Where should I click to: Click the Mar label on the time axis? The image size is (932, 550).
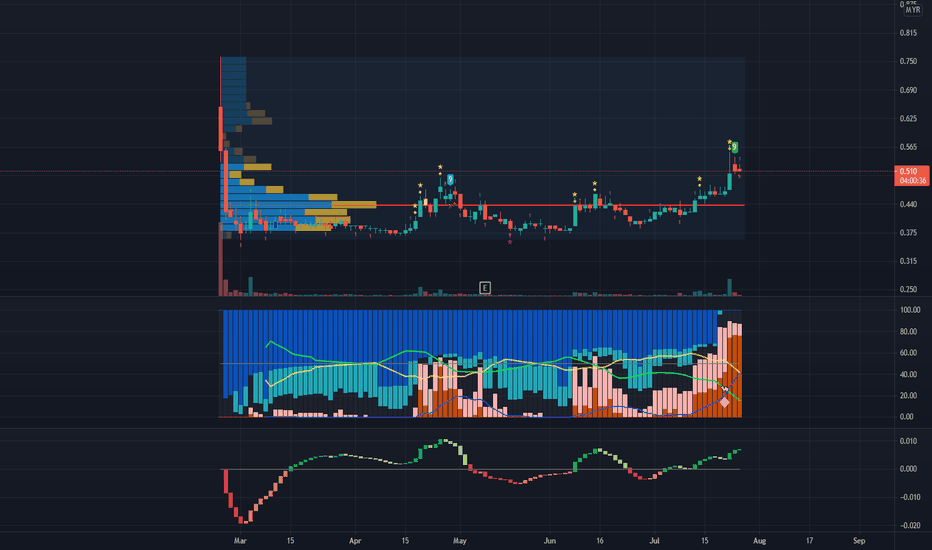pyautogui.click(x=240, y=541)
